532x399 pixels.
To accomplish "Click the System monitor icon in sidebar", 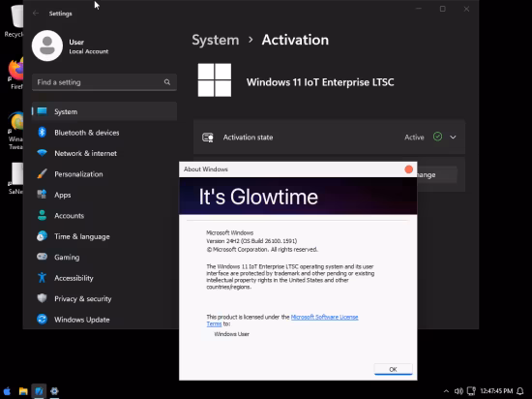I will 42,111.
